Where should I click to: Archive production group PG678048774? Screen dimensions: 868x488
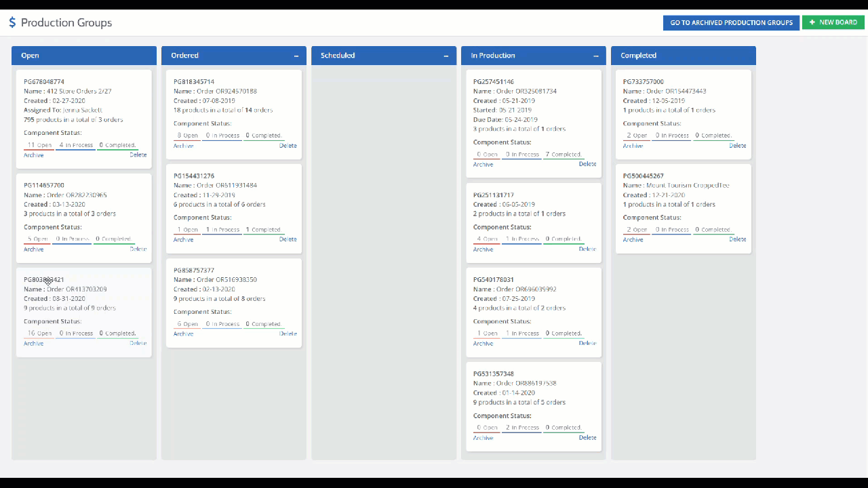point(33,155)
